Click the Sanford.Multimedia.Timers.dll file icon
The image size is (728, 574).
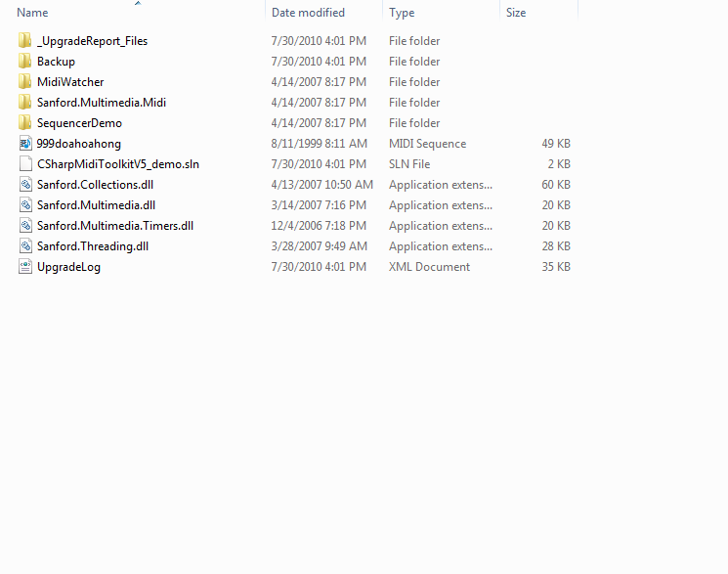point(25,226)
